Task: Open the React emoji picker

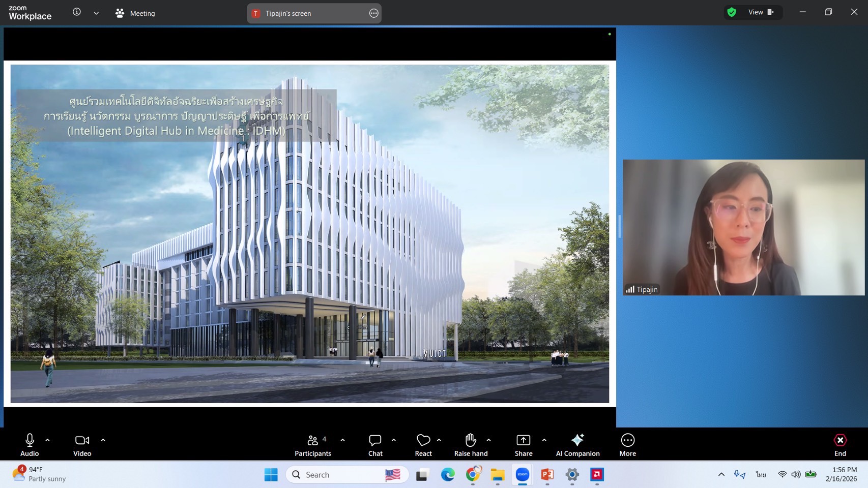Action: pyautogui.click(x=423, y=445)
